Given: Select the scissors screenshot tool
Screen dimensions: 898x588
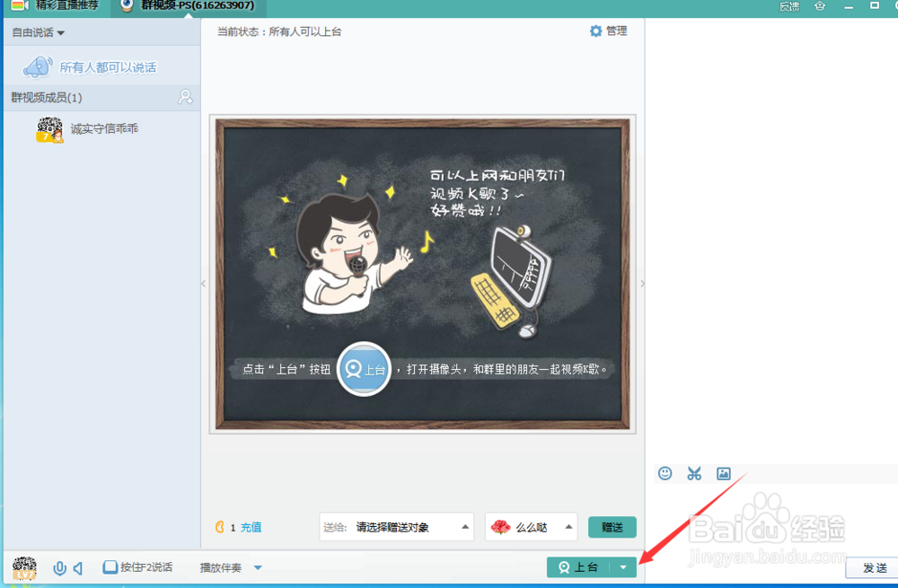Looking at the screenshot, I should pos(694,473).
